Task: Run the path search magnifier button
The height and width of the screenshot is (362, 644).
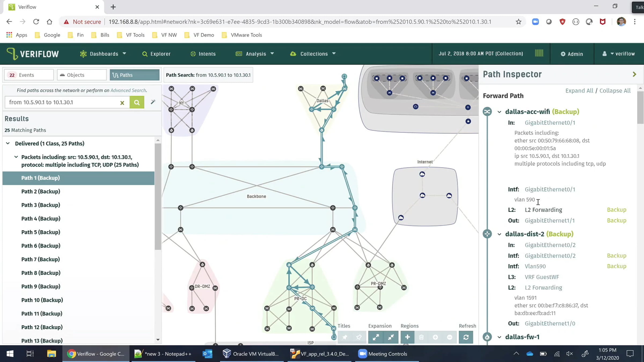Action: tap(137, 102)
